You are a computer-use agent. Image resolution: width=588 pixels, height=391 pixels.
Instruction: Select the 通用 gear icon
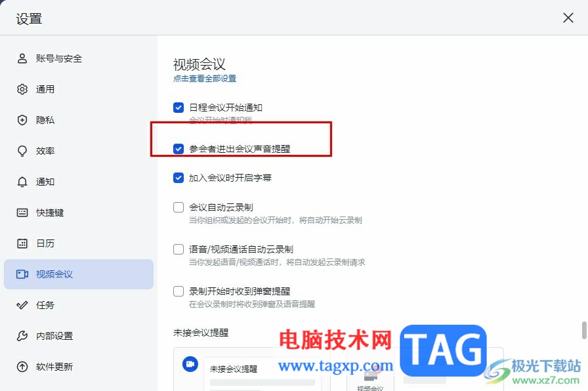pyautogui.click(x=22, y=89)
